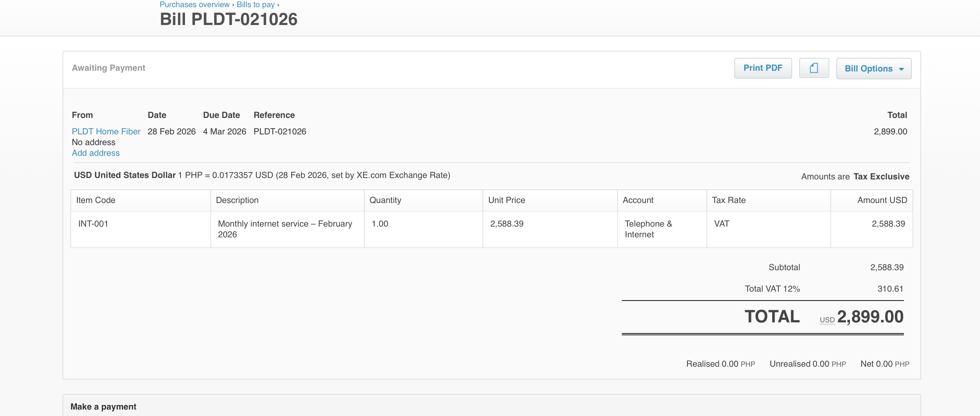
Task: Click the Add address link
Action: point(95,153)
